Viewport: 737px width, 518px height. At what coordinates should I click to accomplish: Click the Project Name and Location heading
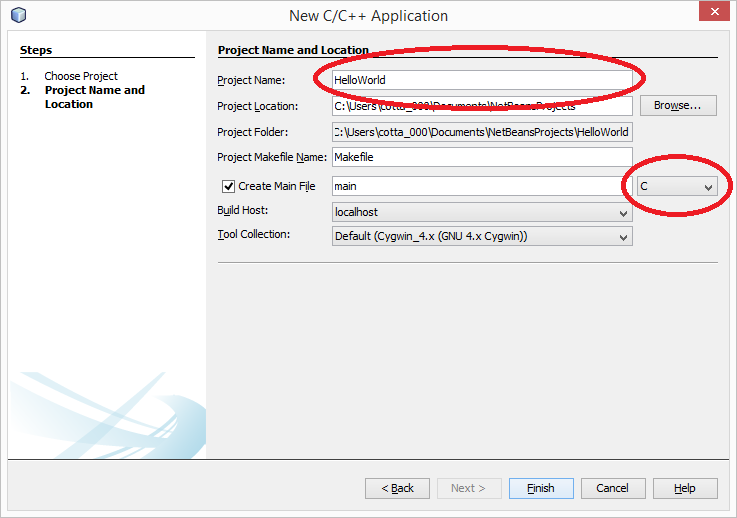pyautogui.click(x=293, y=50)
